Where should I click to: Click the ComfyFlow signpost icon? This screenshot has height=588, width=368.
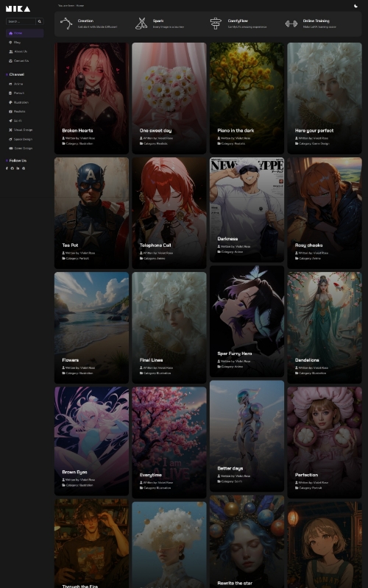(x=216, y=24)
